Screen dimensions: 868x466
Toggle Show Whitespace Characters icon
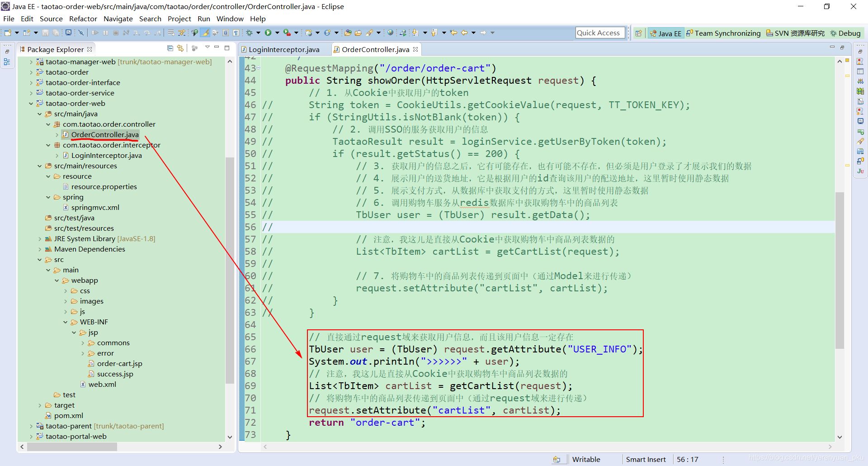(x=236, y=33)
